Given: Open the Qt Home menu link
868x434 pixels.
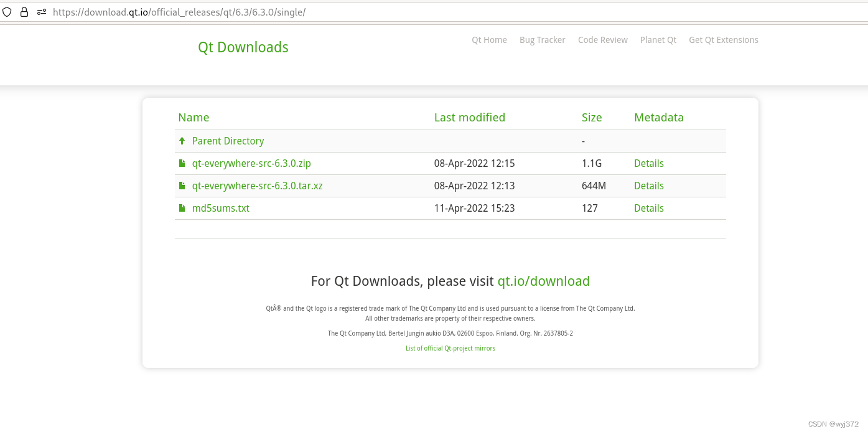Looking at the screenshot, I should click(x=489, y=40).
